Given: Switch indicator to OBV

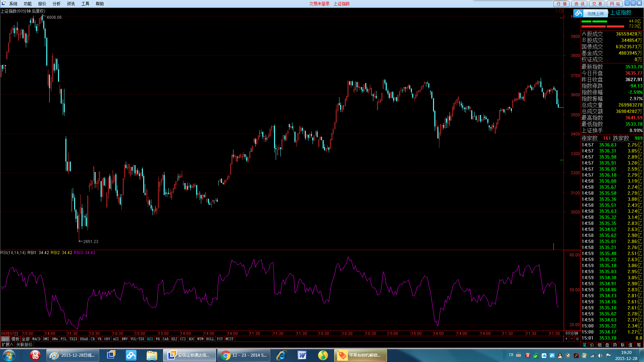Looking at the screenshot, I should tap(107, 339).
